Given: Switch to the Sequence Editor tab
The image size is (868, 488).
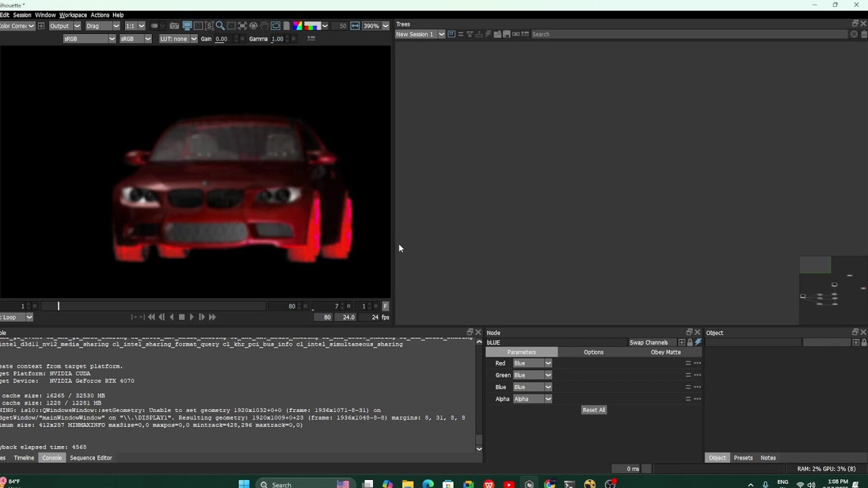Looking at the screenshot, I should tap(91, 458).
